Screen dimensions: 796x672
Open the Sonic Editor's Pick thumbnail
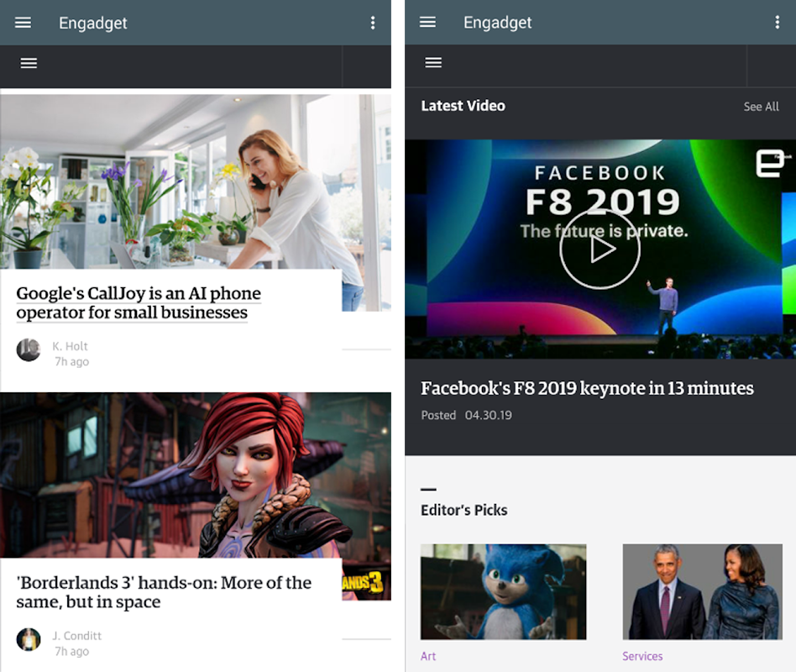coord(503,591)
